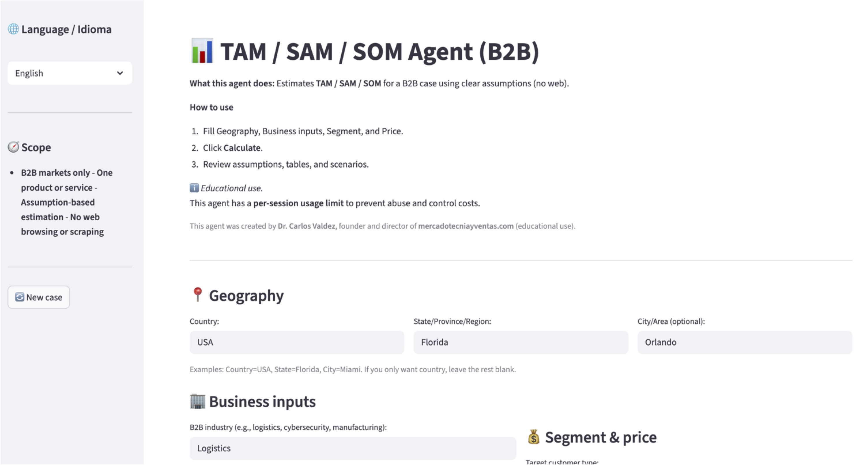This screenshot has width=868, height=465.
Task: Click the City field containing Orlando
Action: point(744,342)
